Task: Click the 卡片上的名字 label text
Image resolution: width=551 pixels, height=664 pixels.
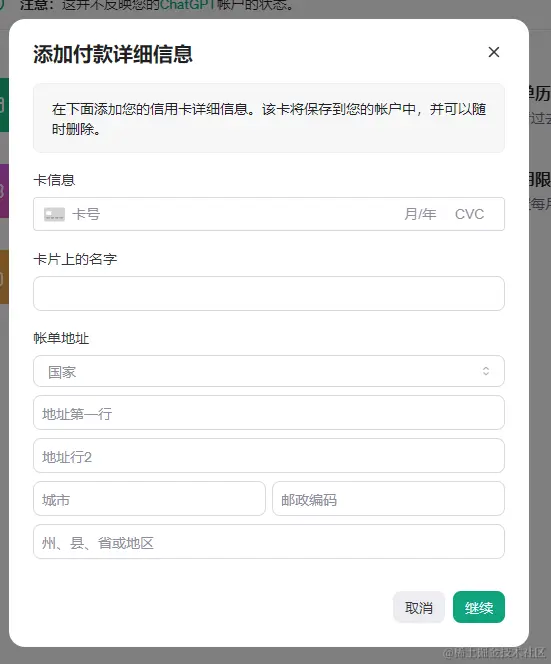Action: [75, 259]
